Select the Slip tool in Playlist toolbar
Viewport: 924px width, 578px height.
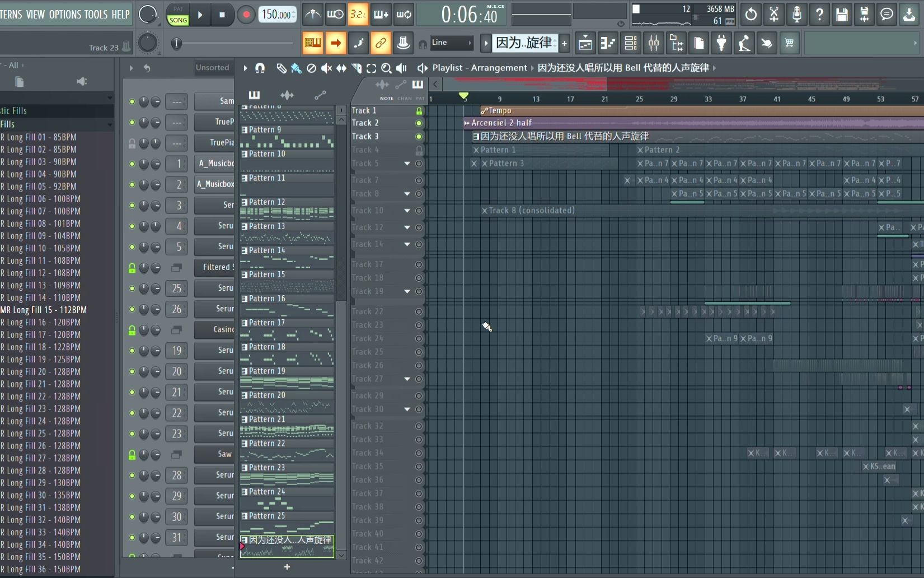(341, 68)
